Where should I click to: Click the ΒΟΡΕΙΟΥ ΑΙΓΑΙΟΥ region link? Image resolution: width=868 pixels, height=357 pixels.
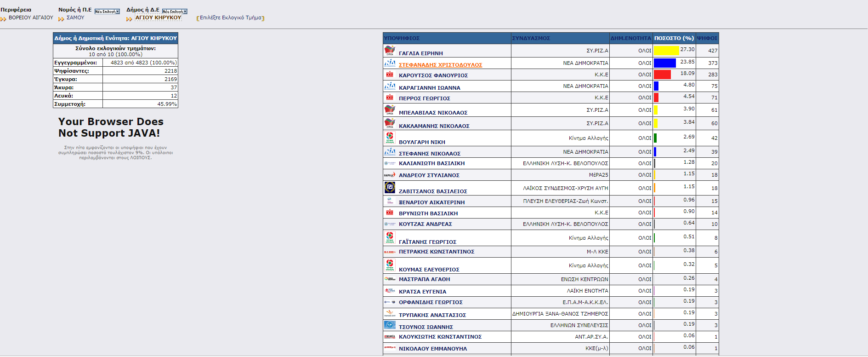(x=31, y=18)
